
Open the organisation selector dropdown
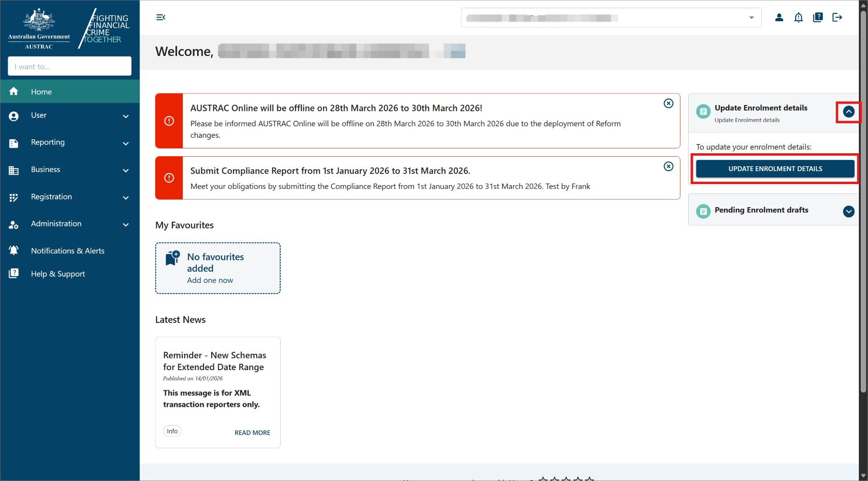pyautogui.click(x=751, y=18)
